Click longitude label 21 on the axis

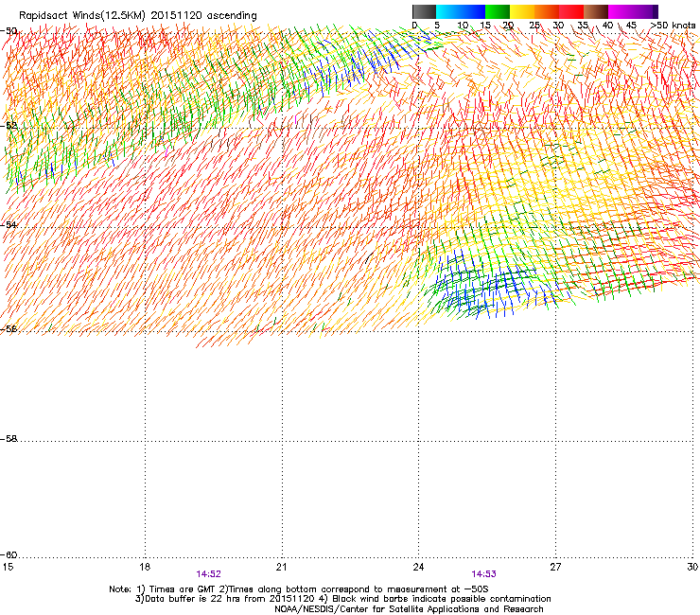coord(281,567)
